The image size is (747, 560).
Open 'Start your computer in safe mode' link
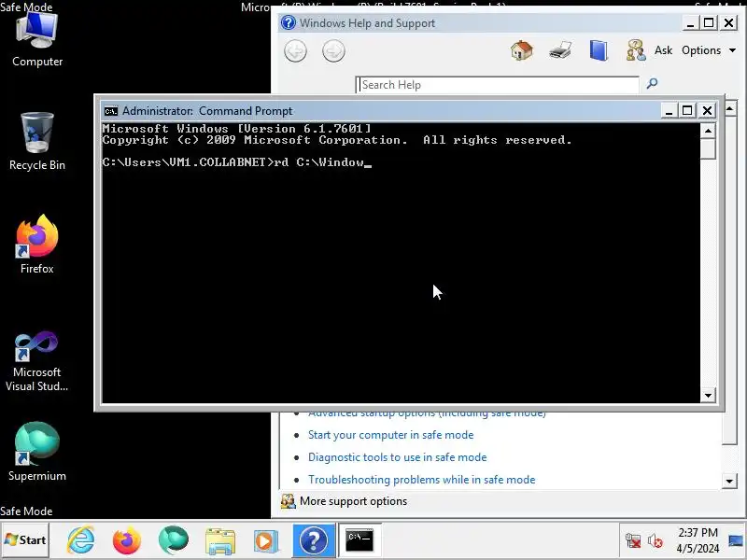pos(390,435)
